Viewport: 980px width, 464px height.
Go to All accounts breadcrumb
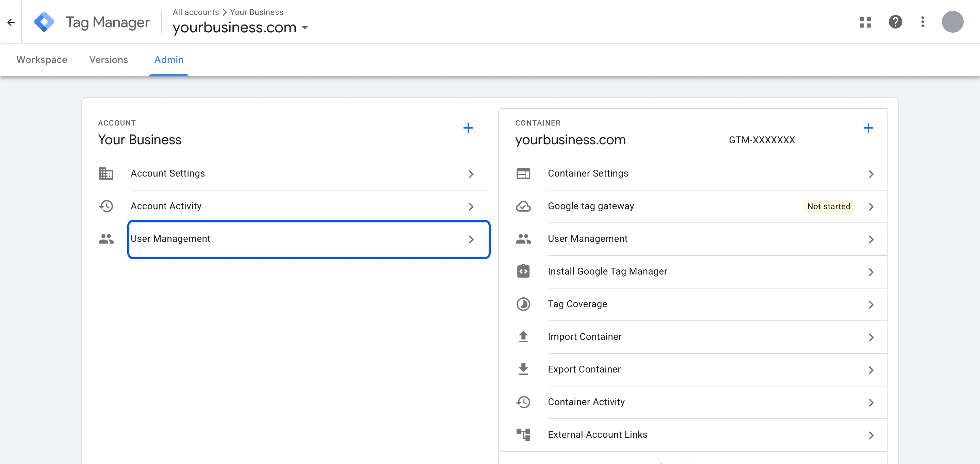[x=196, y=12]
